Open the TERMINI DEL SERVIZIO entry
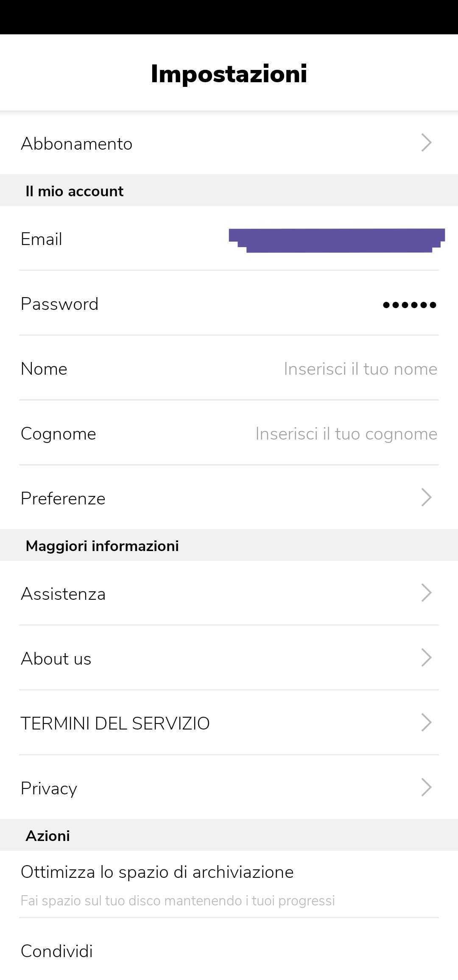Screen dimensions: 458x980 coord(229,723)
